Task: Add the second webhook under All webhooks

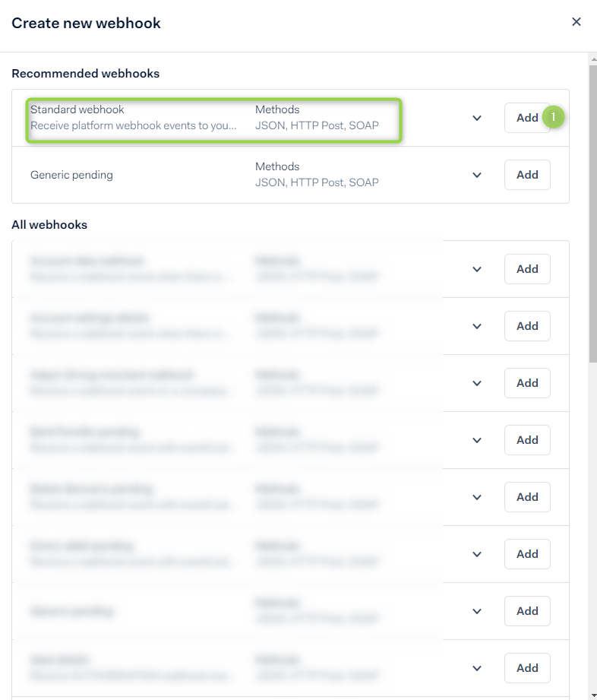Action: coord(527,326)
